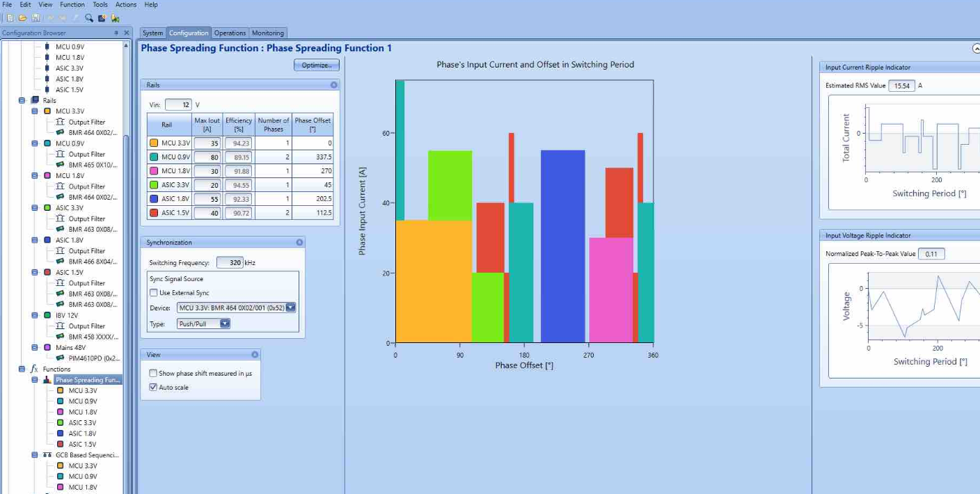This screenshot has height=494, width=980.
Task: Open the sync Device dropdown
Action: click(290, 308)
